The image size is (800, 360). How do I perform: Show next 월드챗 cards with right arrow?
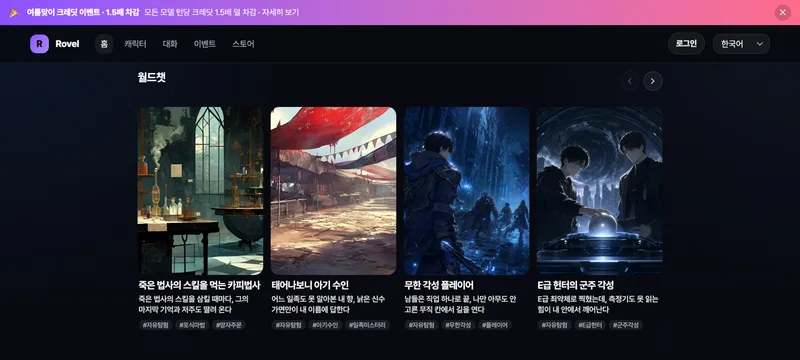(653, 81)
